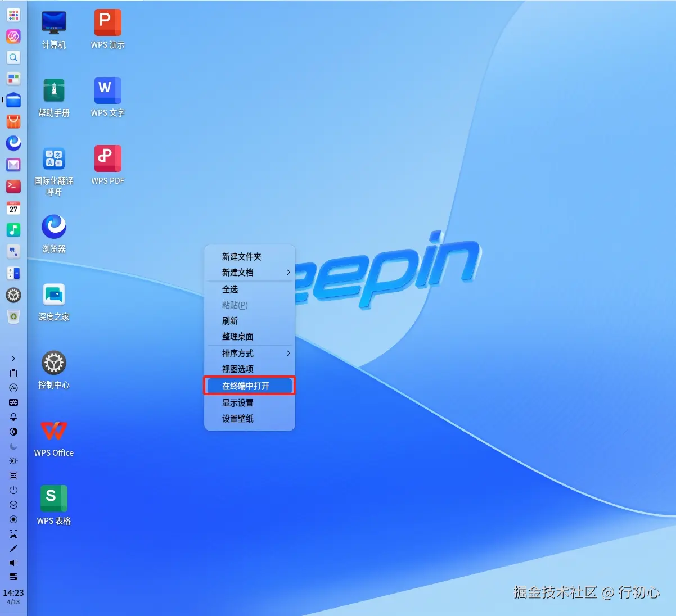The height and width of the screenshot is (616, 676).
Task: Open the quotation marks app in the dock
Action: [x=13, y=251]
